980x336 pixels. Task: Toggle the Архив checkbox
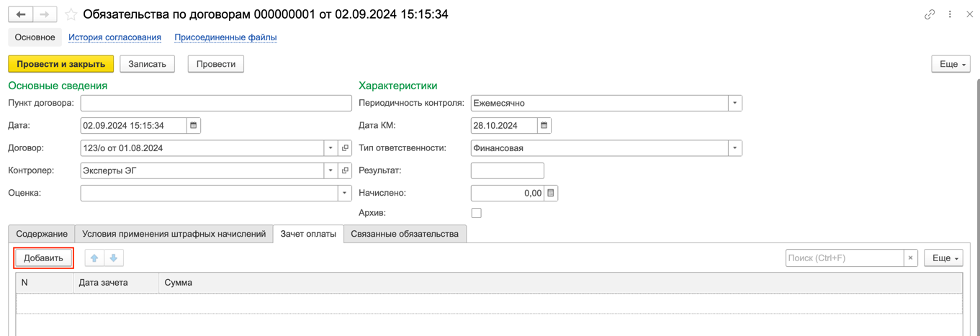point(476,213)
